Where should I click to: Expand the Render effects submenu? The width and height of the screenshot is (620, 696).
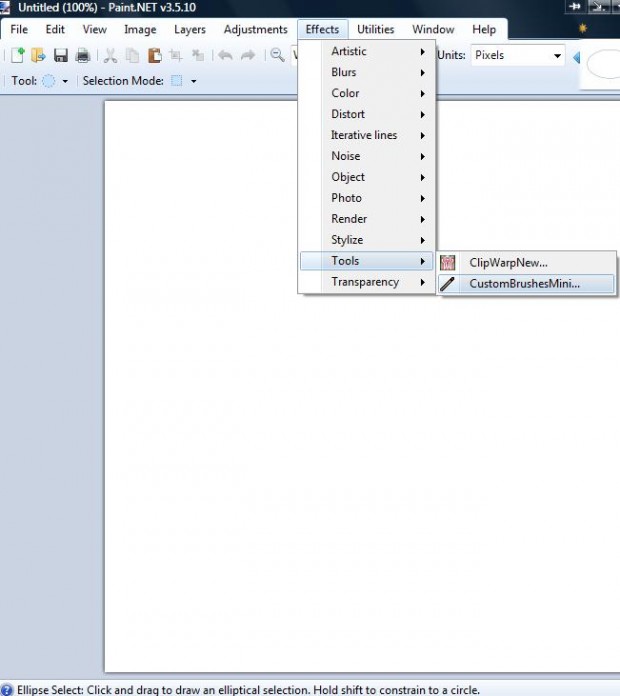point(367,219)
